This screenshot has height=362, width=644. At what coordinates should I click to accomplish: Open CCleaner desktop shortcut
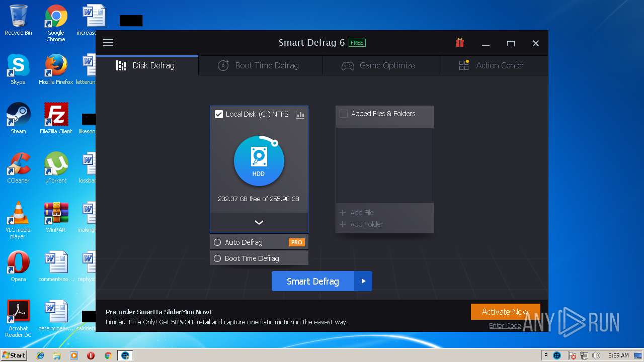click(x=18, y=168)
